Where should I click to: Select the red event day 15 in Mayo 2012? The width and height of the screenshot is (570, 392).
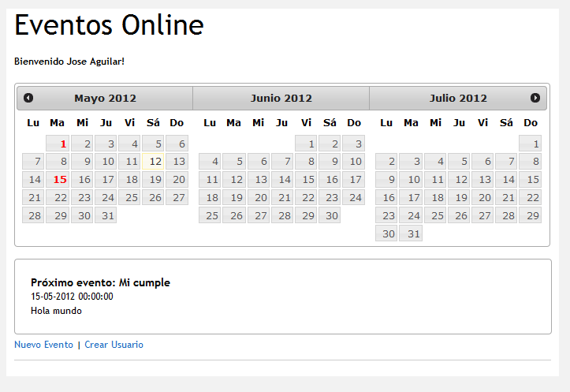pos(58,179)
